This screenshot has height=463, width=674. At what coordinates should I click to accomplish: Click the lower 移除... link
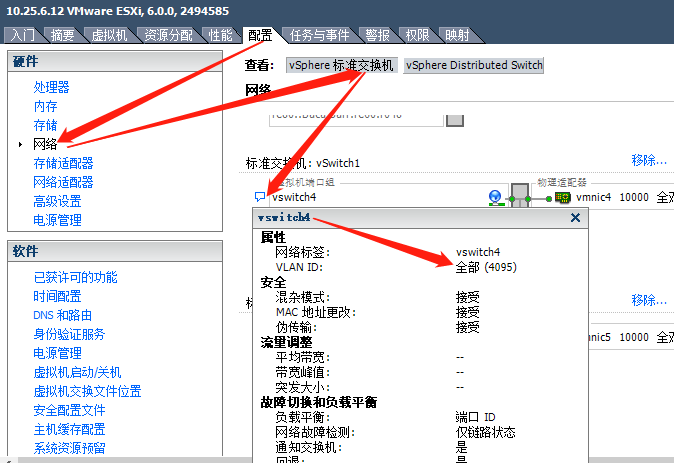pos(649,300)
